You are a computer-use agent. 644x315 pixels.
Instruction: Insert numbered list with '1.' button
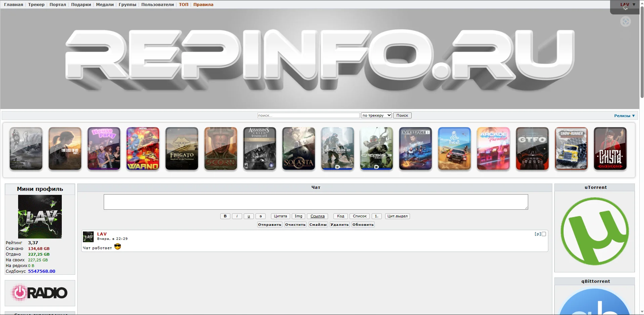(x=376, y=216)
